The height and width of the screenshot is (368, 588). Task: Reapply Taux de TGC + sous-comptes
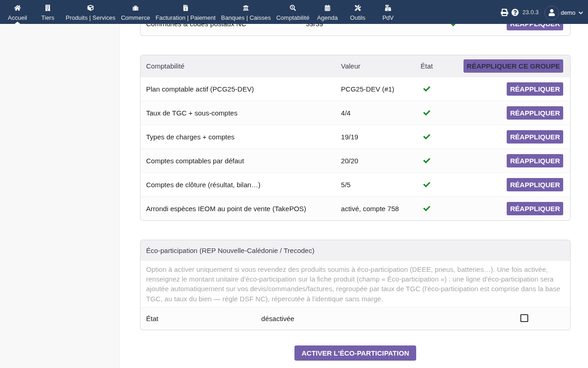[x=535, y=113]
